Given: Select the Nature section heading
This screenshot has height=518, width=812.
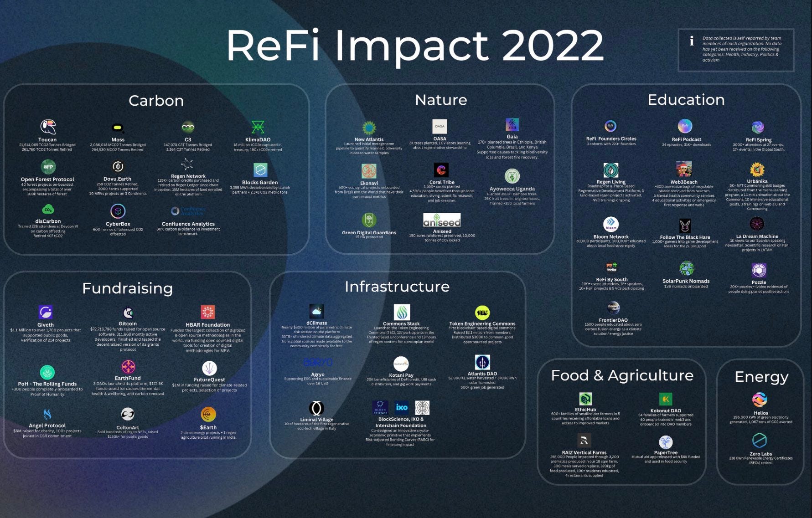Looking at the screenshot, I should [441, 100].
